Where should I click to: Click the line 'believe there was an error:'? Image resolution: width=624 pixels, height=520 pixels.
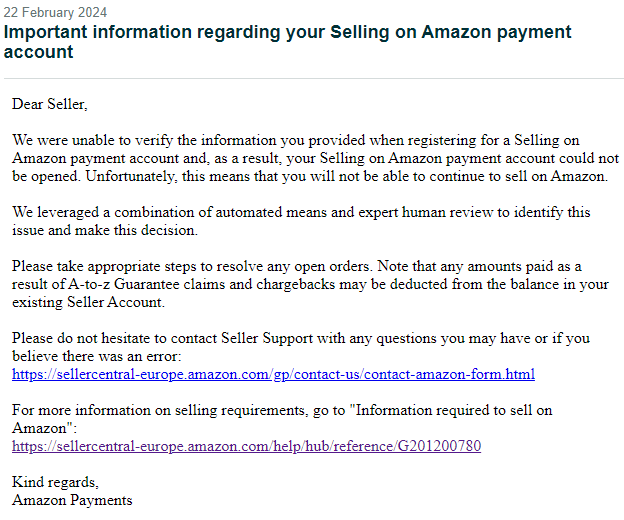click(x=97, y=356)
